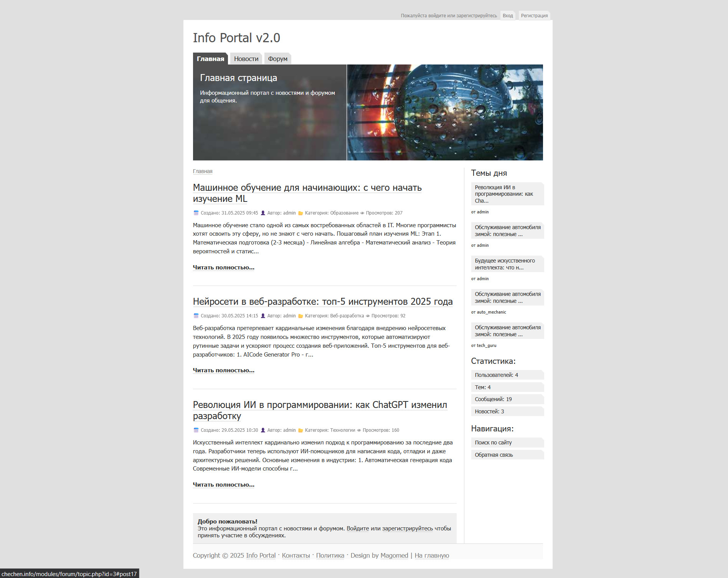Click author icon in Нейросети article meta
Viewport: 728px width, 578px height.
(263, 316)
